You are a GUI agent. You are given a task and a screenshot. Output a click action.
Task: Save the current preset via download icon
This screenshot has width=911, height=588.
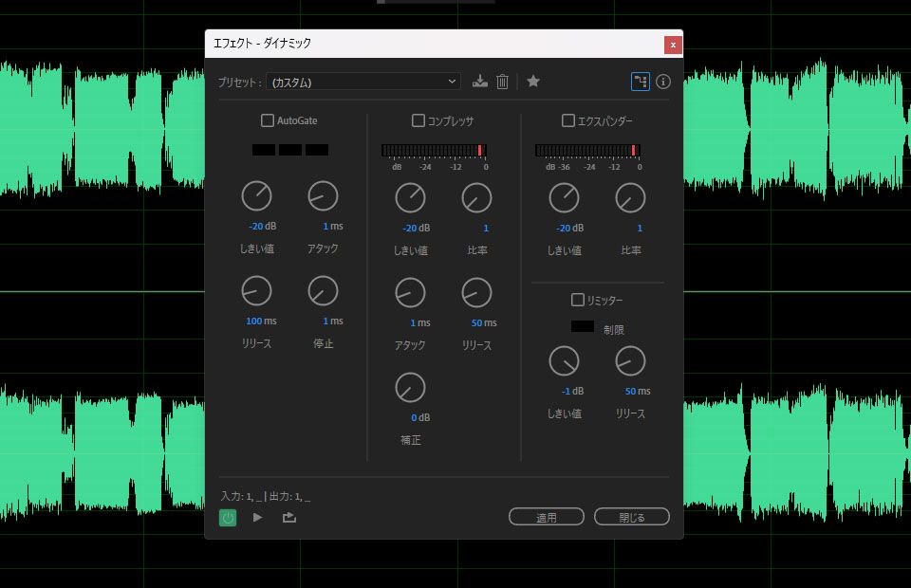(x=480, y=82)
